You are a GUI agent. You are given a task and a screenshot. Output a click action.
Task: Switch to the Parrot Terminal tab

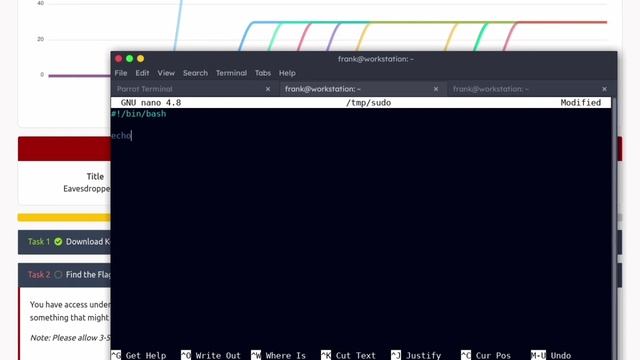pos(194,89)
